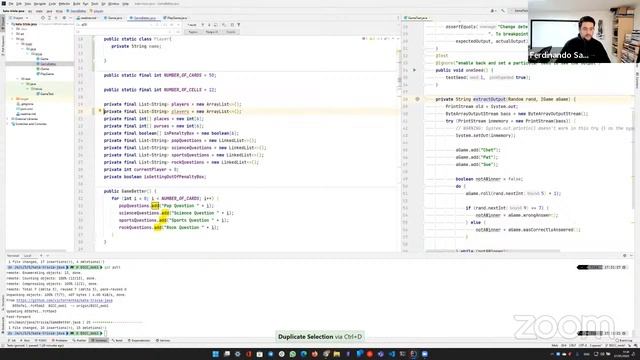
Task: Open File Explorer from the taskbar
Action: click(337, 354)
